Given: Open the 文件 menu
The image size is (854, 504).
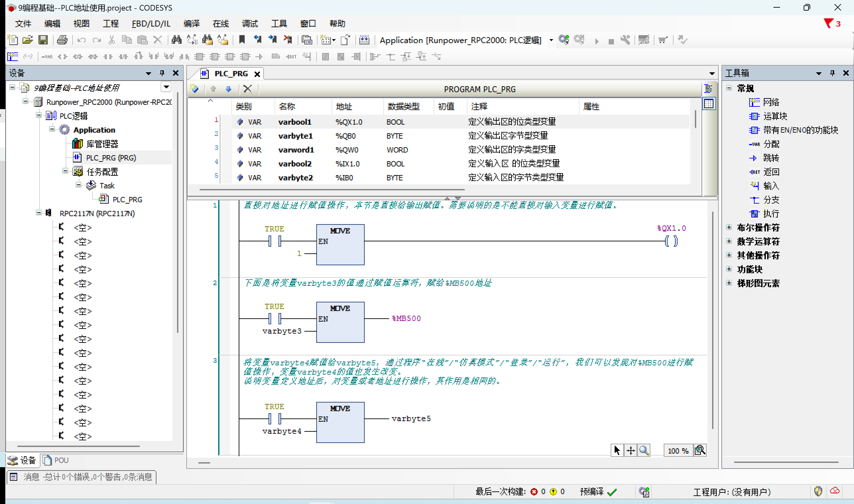Looking at the screenshot, I should point(23,24).
